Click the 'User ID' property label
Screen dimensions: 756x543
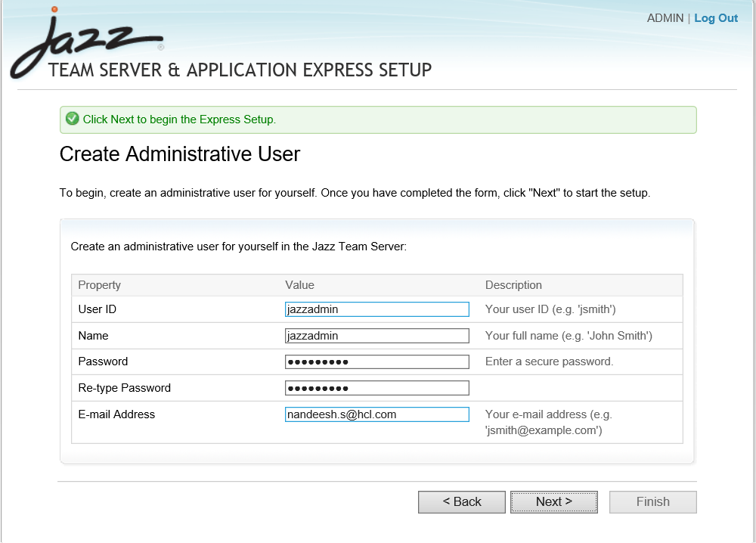click(x=98, y=309)
